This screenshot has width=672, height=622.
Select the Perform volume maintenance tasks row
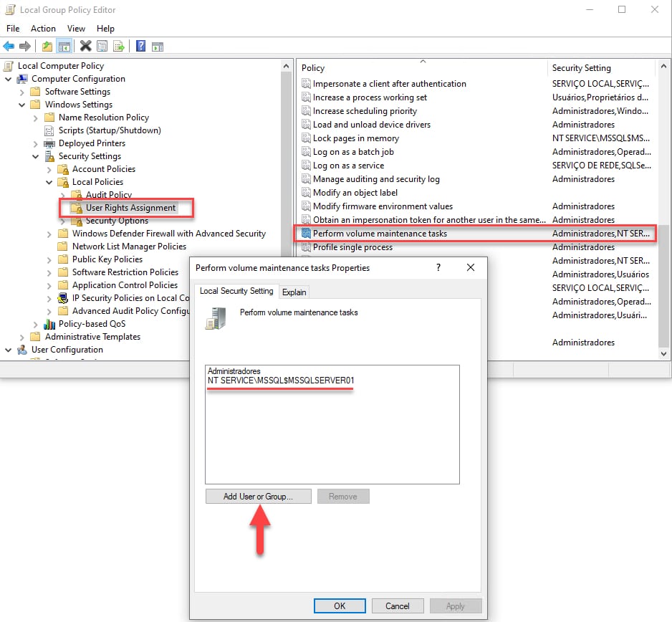[x=475, y=234]
